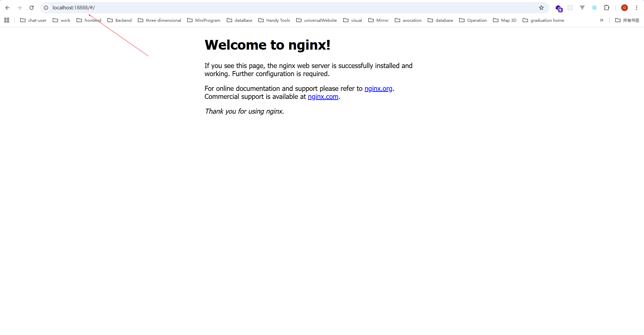644x335 pixels.
Task: Click the Welcome to nginx! heading
Action: 267,45
